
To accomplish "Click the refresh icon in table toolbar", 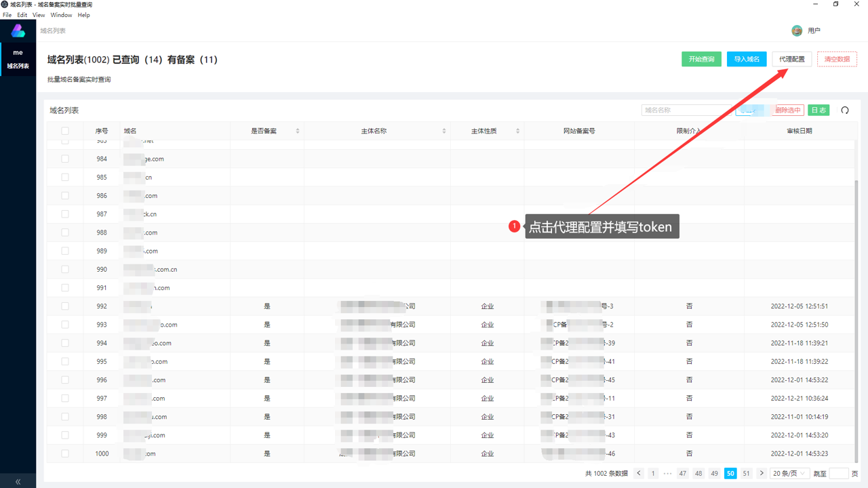I will point(845,110).
